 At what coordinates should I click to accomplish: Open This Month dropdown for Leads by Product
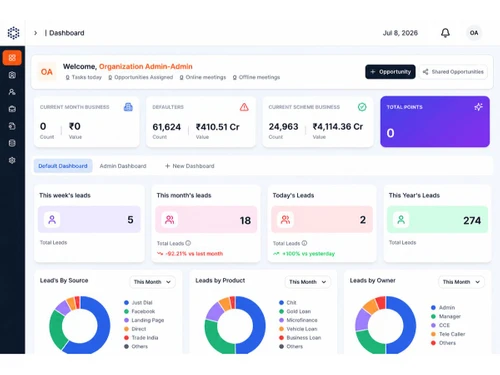click(308, 282)
